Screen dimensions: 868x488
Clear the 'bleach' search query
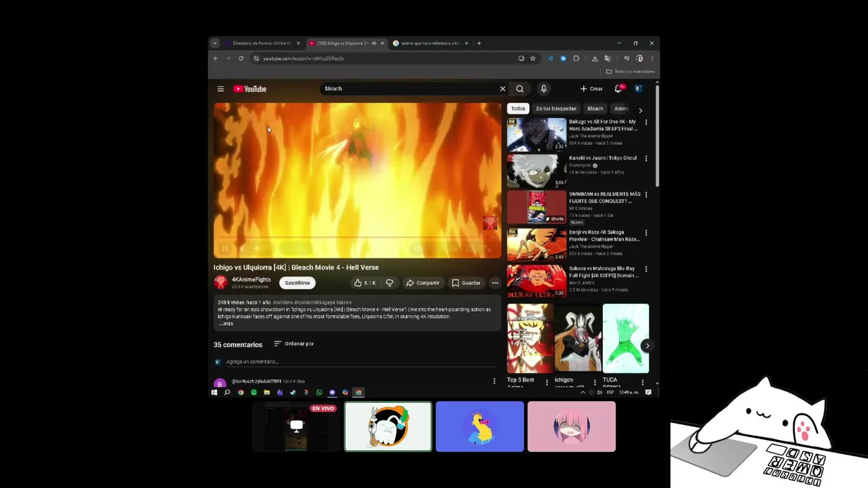click(x=502, y=89)
